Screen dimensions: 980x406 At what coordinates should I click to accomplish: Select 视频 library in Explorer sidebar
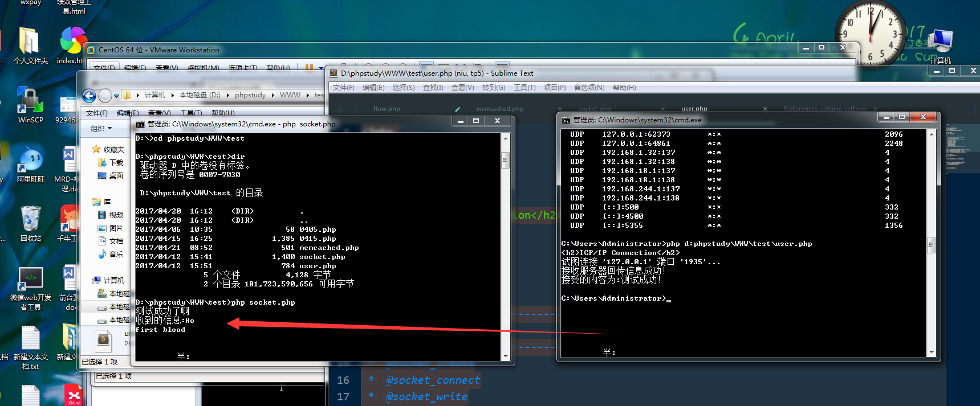pos(111,215)
